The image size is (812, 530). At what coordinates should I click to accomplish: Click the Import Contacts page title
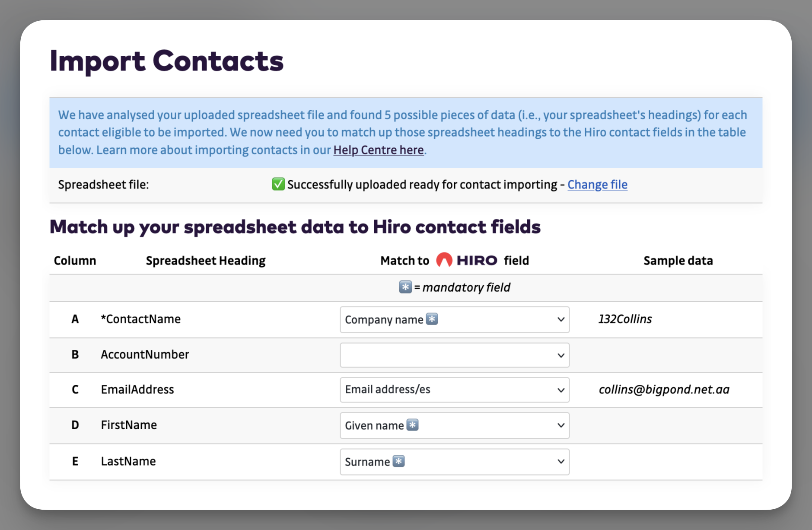point(167,61)
